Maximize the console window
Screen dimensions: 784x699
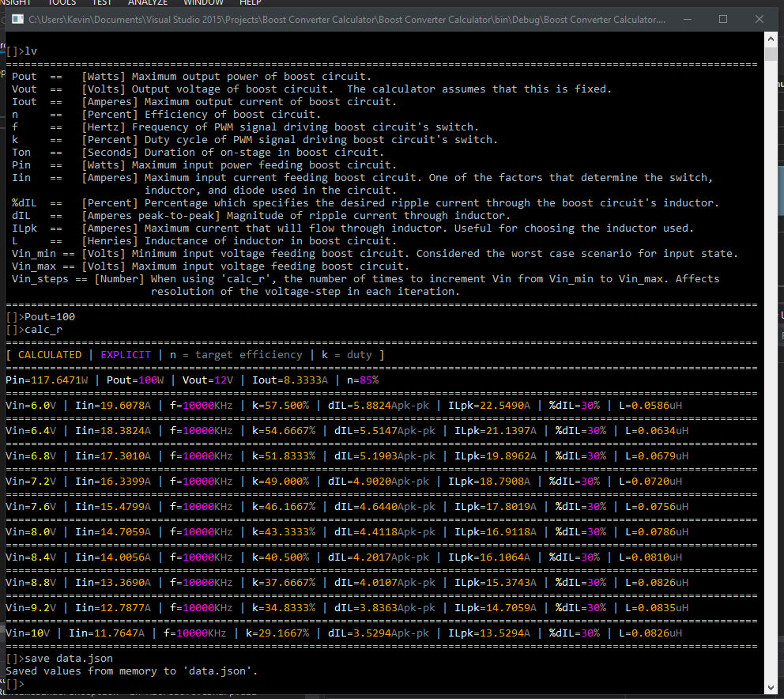click(x=722, y=19)
